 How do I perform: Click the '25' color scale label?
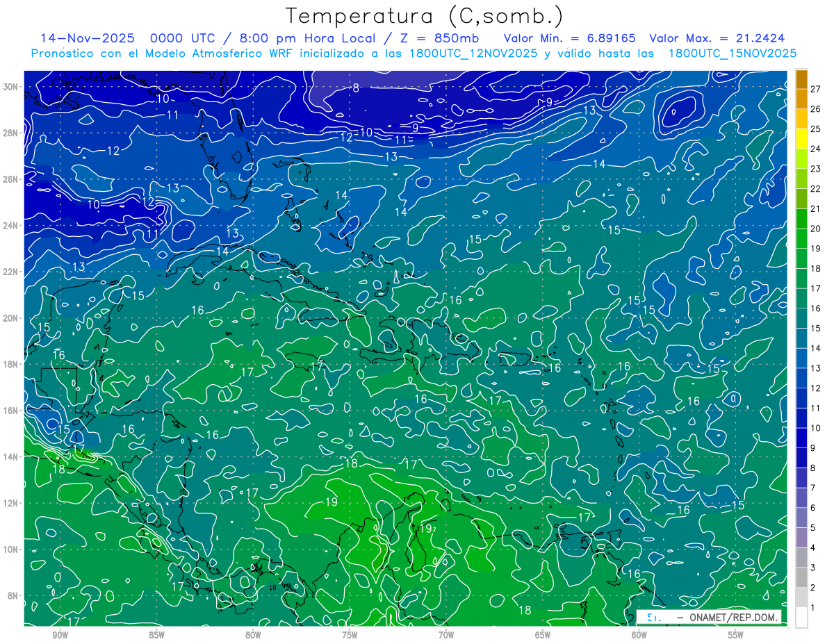816,129
